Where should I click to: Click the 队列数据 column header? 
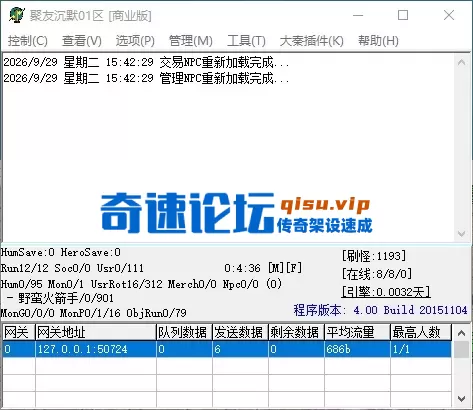tap(184, 332)
